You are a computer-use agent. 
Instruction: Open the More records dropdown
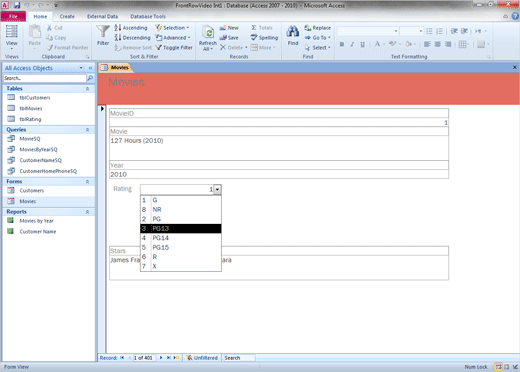click(x=263, y=48)
